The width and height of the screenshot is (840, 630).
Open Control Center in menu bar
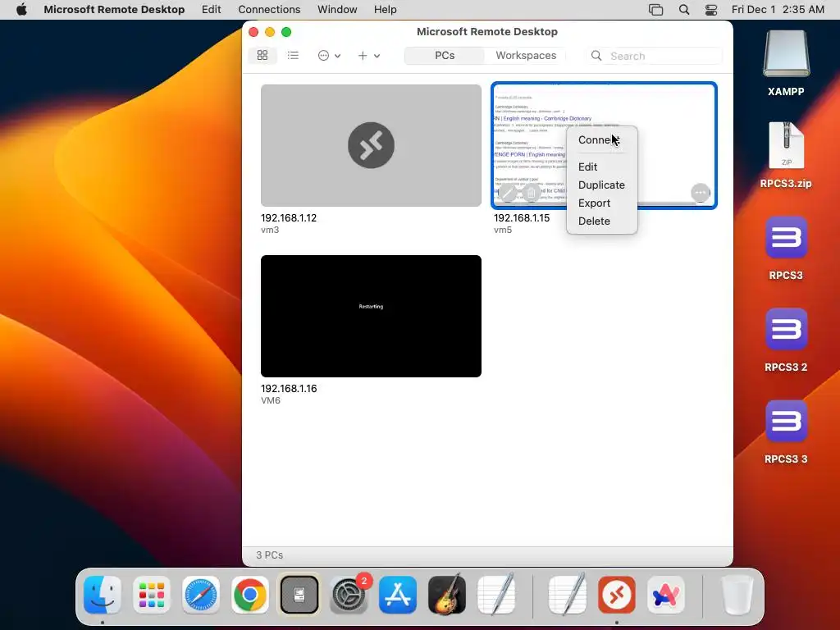coord(711,10)
